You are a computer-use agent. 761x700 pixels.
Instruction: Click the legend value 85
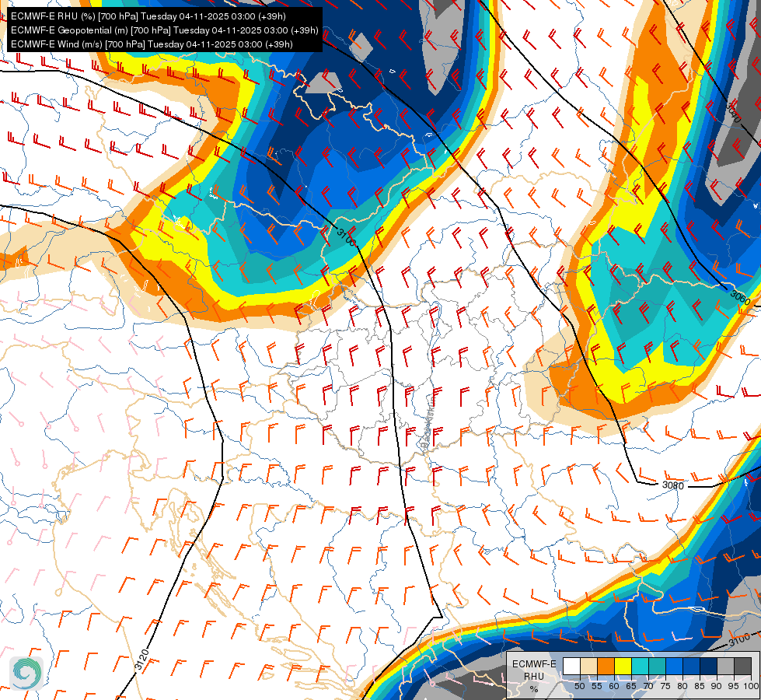700,687
